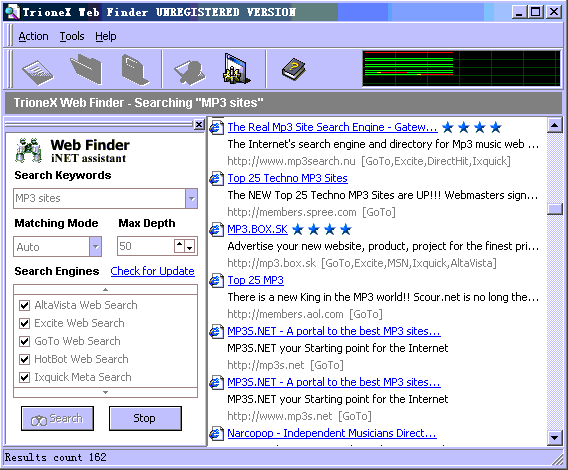The height and width of the screenshot is (470, 568).
Task: Click page icon beside second MP3S.NET result
Action: pyautogui.click(x=217, y=383)
